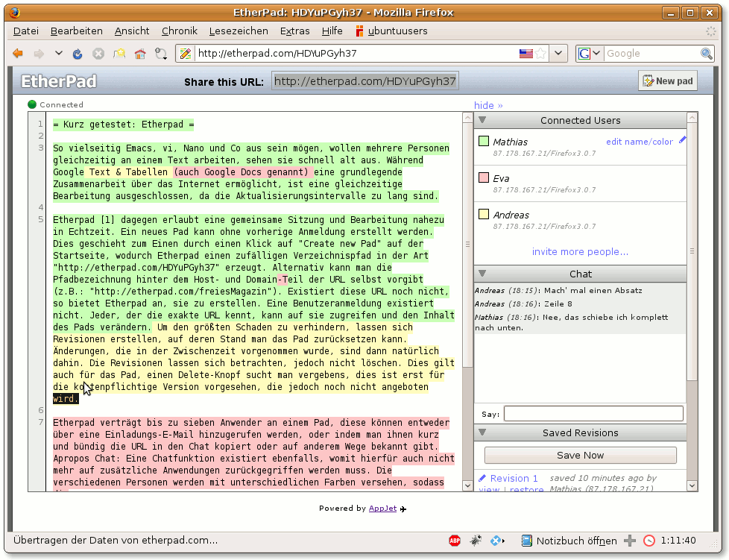
Task: Click the address bar URL text
Action: pyautogui.click(x=277, y=54)
